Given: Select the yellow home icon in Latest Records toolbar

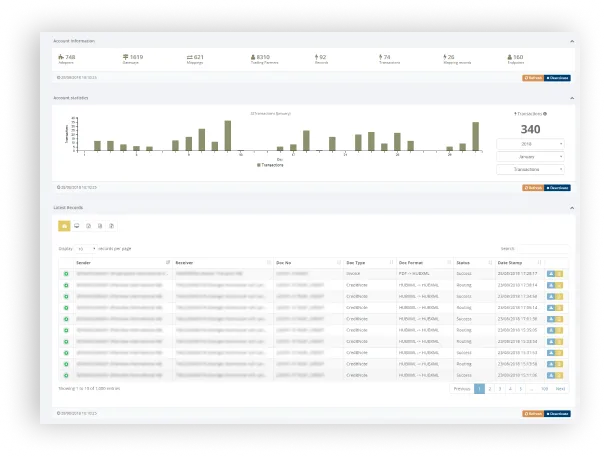Looking at the screenshot, I should click(64, 226).
